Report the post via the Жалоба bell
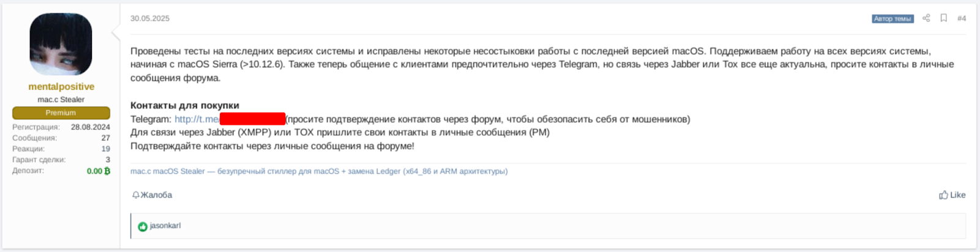Viewport: 980px width, 252px height. coord(152,195)
